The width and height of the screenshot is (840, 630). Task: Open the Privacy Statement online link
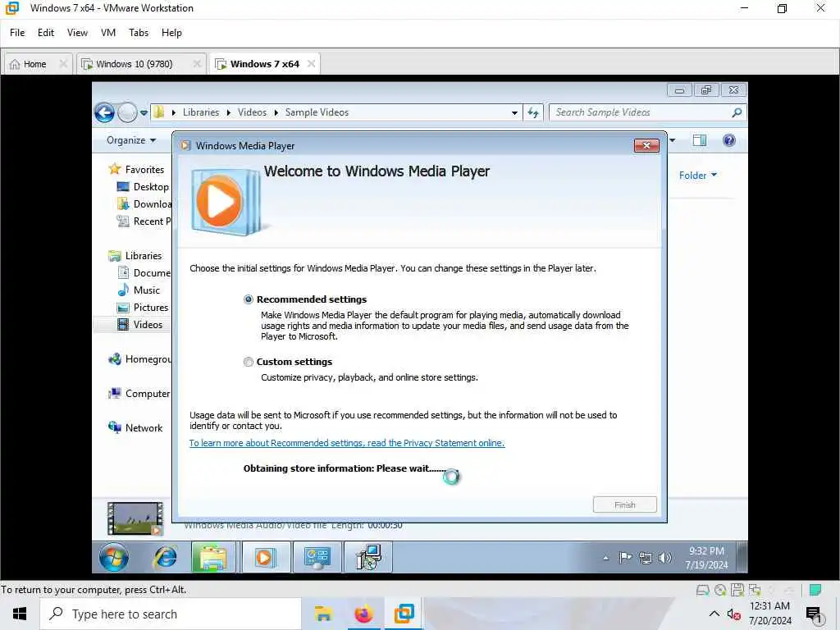tap(347, 443)
